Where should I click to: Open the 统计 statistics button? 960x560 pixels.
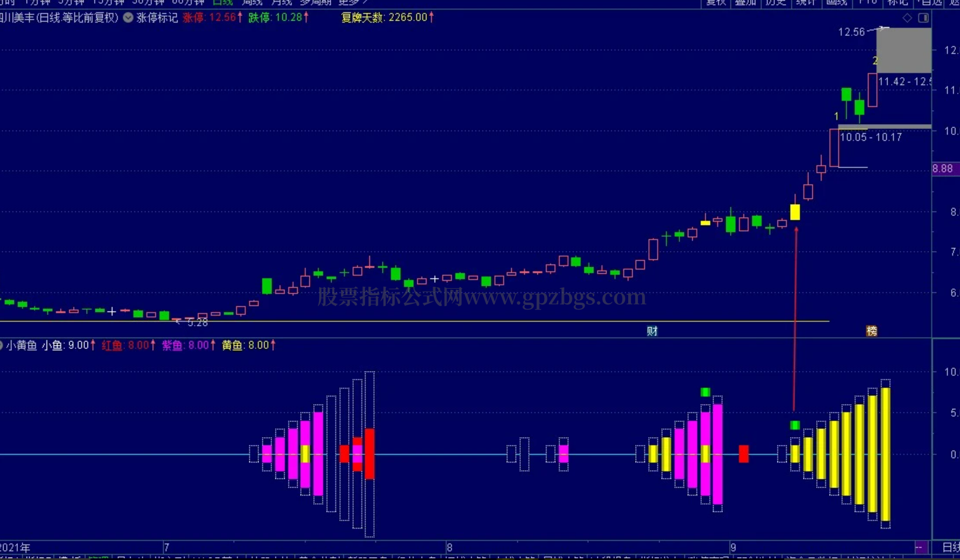point(806,2)
